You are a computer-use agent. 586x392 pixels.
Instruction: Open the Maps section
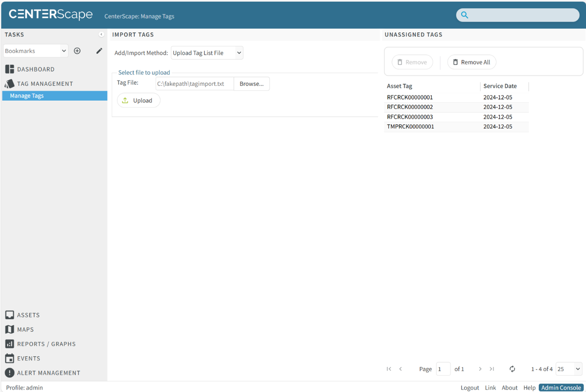click(x=25, y=329)
